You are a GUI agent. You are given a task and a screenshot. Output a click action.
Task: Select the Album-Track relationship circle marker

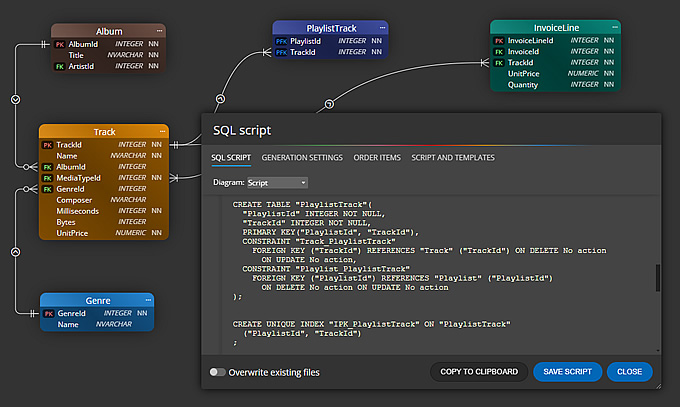tap(16, 100)
